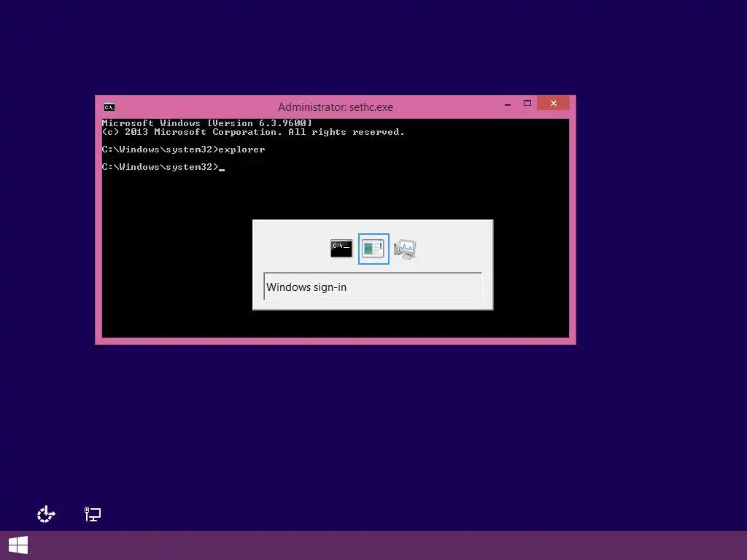
Task: Click the "C:\Windows\system32>explorer" command line
Action: tap(183, 149)
